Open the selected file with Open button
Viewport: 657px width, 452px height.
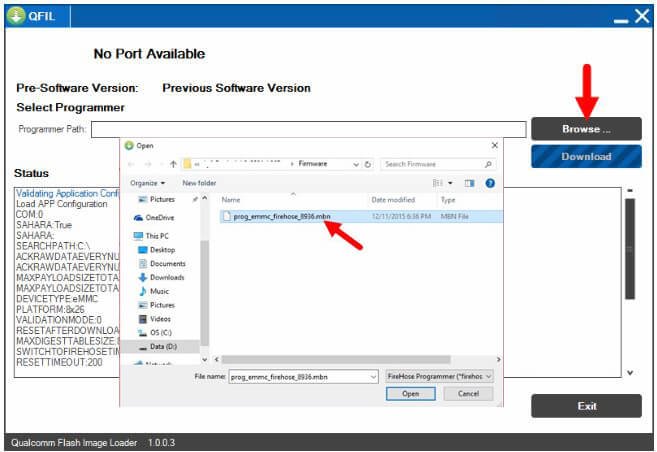click(x=410, y=393)
